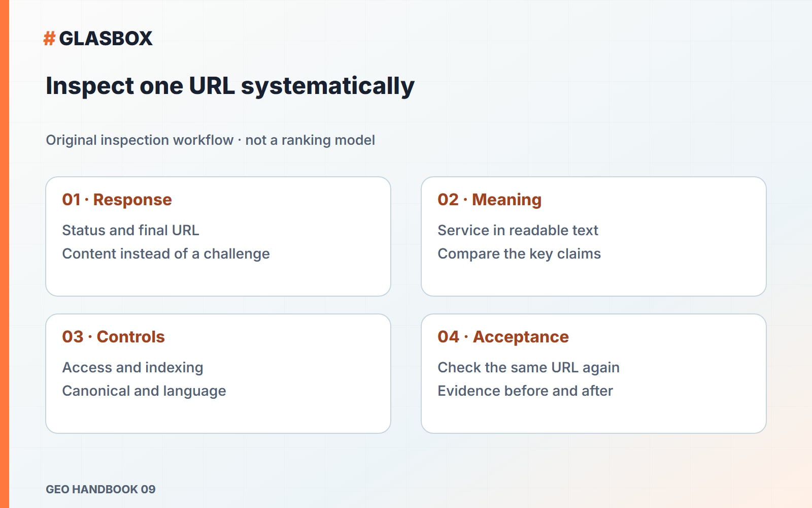Image resolution: width=812 pixels, height=508 pixels.
Task: Click the orange hash logo mark
Action: click(x=49, y=39)
